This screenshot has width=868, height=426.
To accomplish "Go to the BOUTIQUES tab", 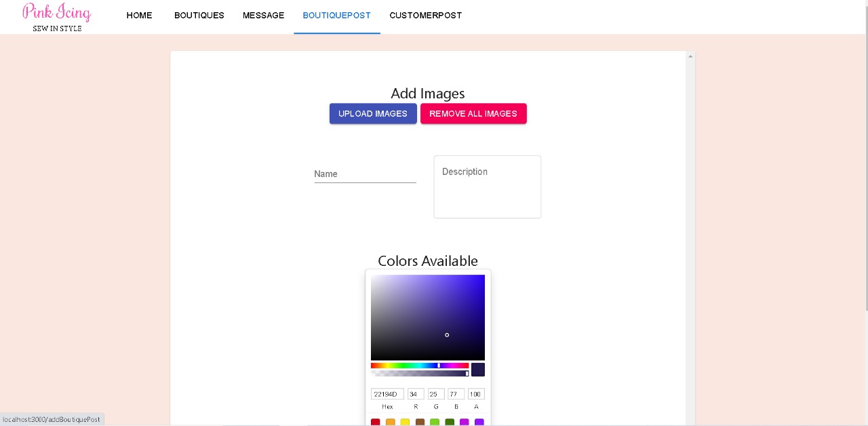I will click(x=199, y=16).
